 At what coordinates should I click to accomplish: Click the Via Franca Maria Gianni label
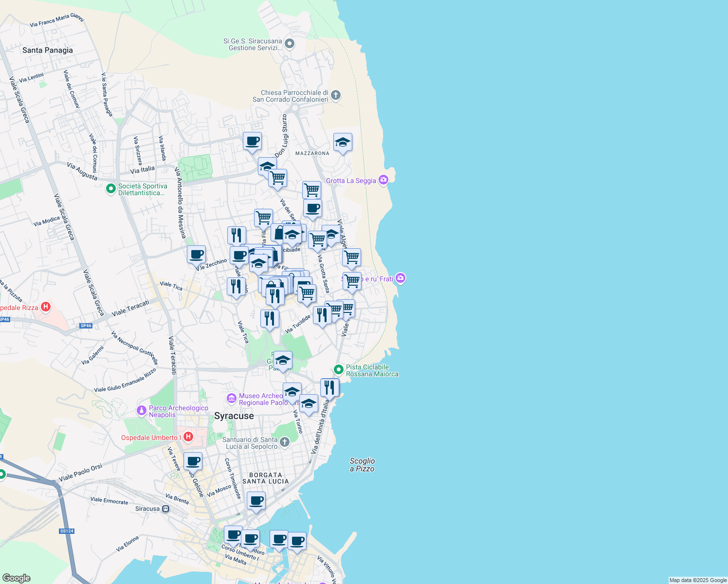57,20
